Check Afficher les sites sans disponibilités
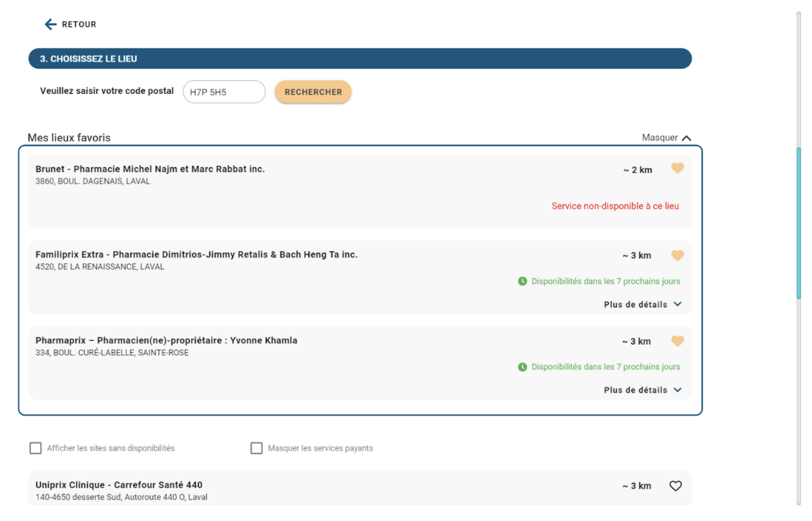812x521 pixels. (35, 448)
